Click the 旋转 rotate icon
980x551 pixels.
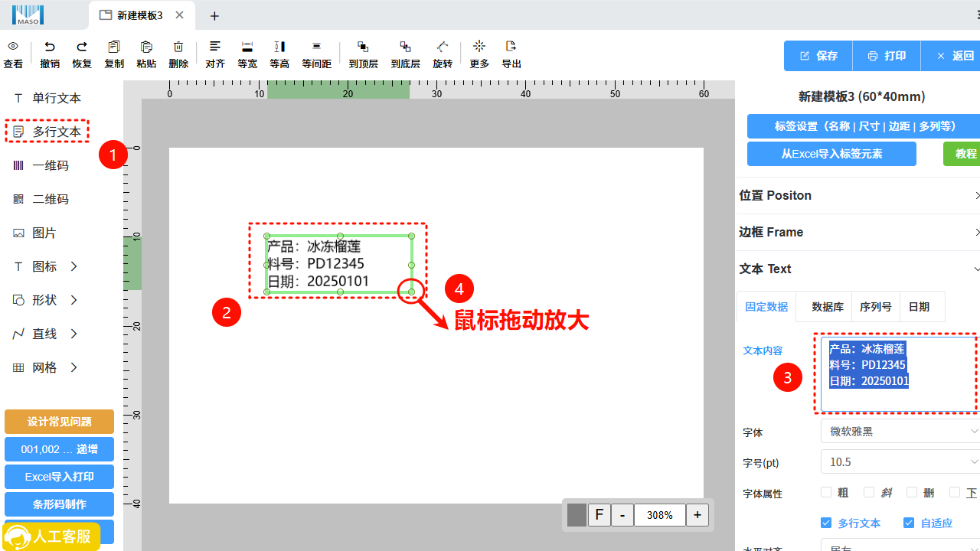(x=443, y=47)
